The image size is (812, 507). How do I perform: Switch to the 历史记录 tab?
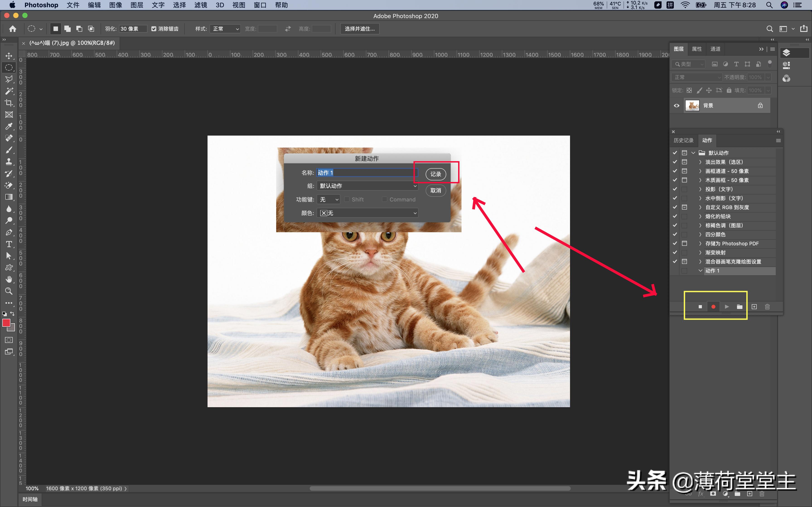coord(684,140)
